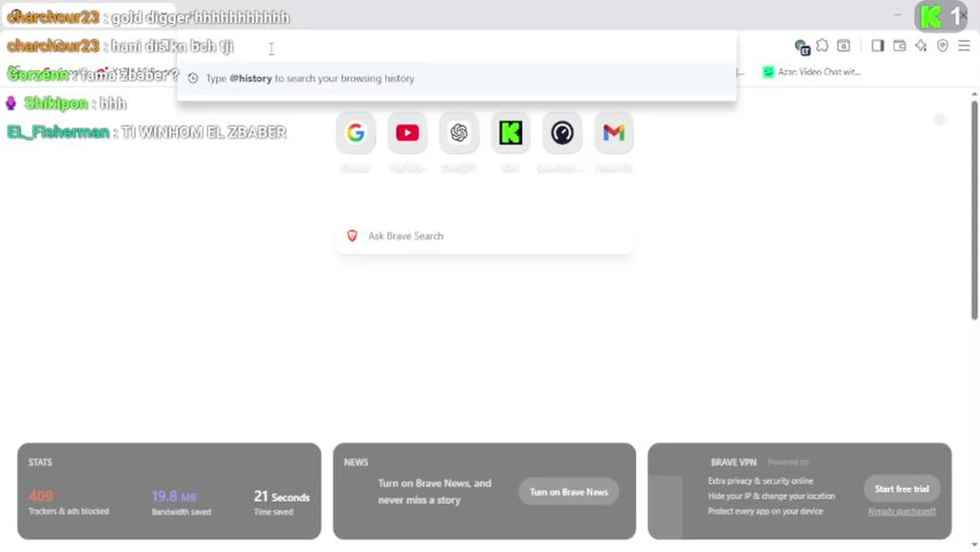
Task: Click the address bar text field
Action: (456, 48)
